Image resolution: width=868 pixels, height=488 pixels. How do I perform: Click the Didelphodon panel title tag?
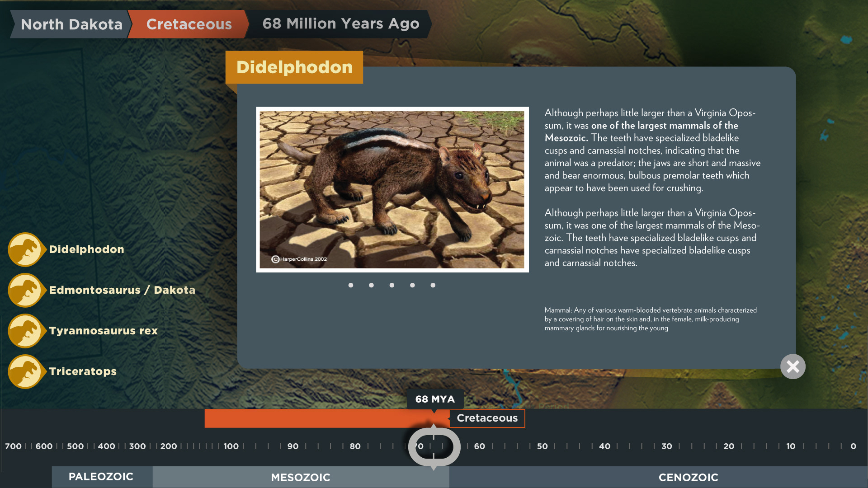point(294,67)
